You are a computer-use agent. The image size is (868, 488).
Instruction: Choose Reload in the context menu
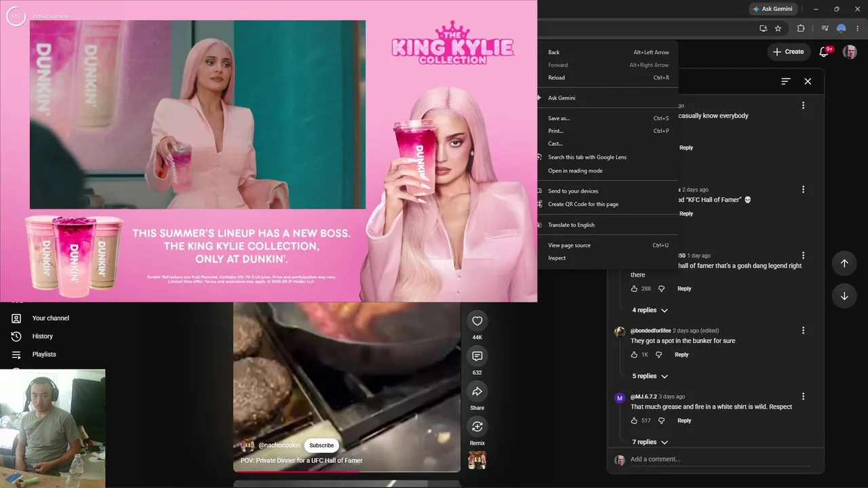click(x=608, y=78)
